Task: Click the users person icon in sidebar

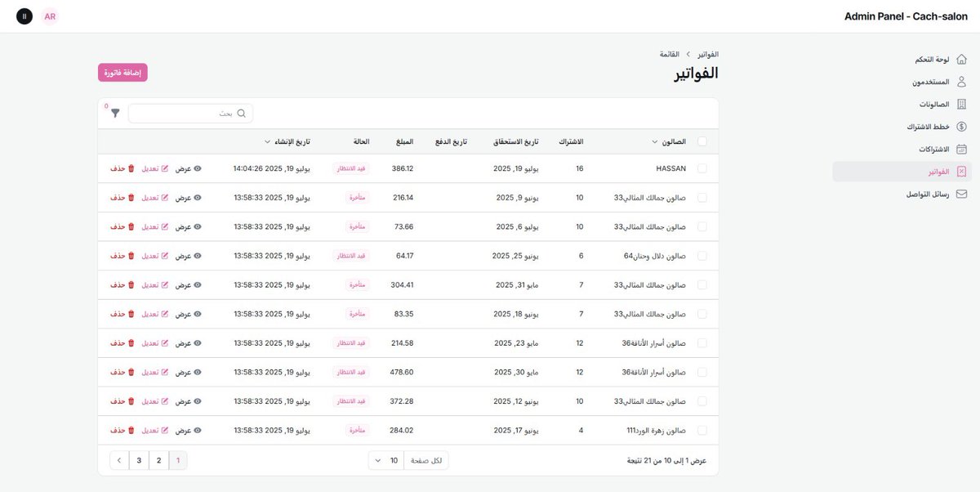Action: 961,82
